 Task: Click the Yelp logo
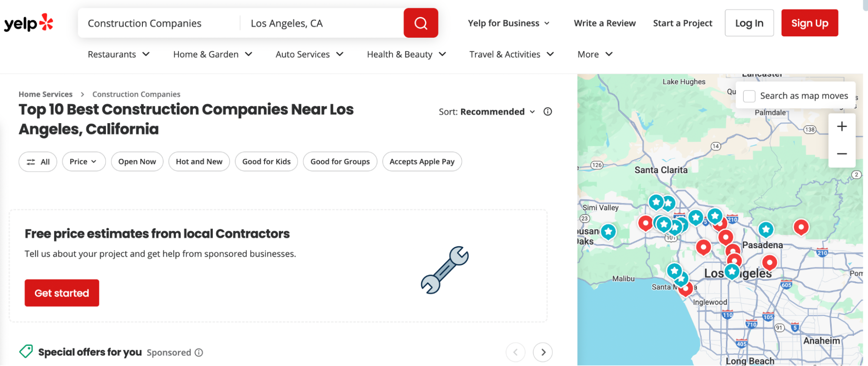29,23
